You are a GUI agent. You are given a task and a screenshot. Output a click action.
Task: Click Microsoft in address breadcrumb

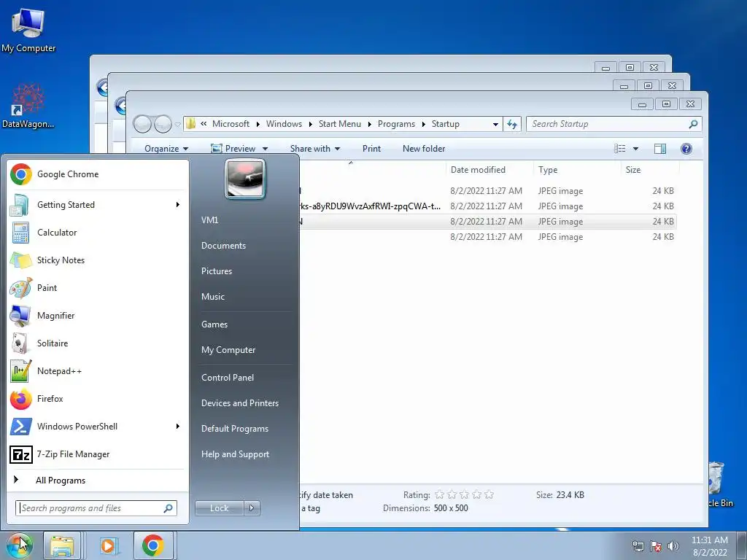(231, 124)
